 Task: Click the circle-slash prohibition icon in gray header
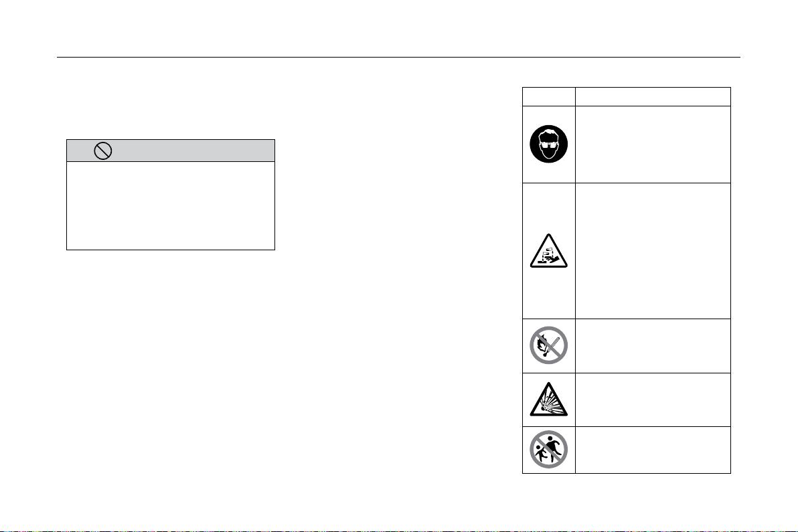[x=103, y=151]
